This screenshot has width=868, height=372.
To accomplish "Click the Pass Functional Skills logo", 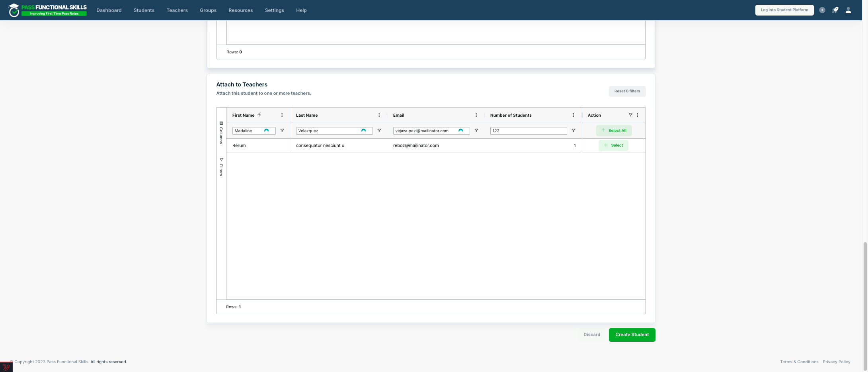I will coord(47,10).
